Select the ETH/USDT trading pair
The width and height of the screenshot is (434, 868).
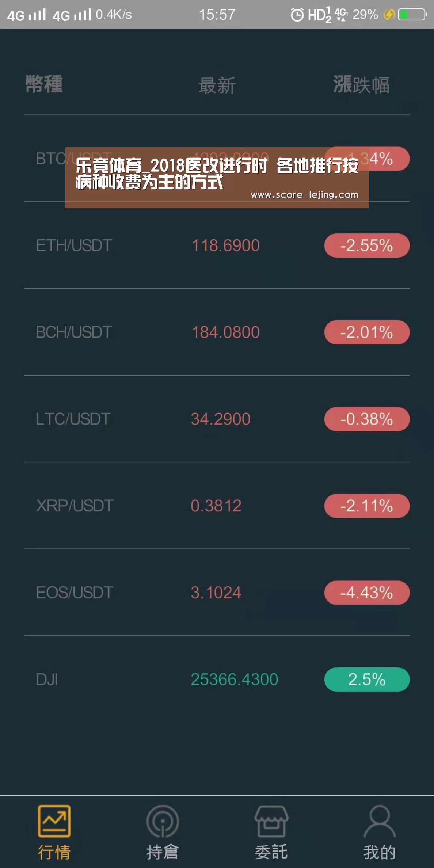217,245
